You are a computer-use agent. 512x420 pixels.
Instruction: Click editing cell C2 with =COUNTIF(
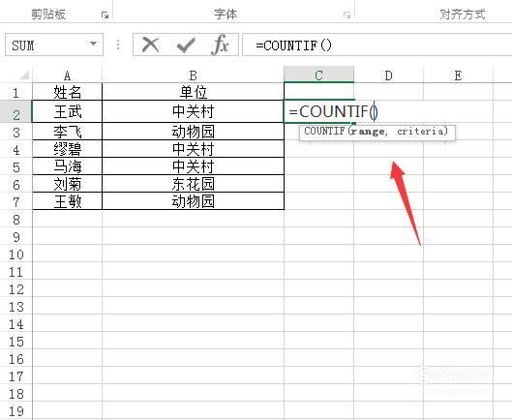pos(319,111)
